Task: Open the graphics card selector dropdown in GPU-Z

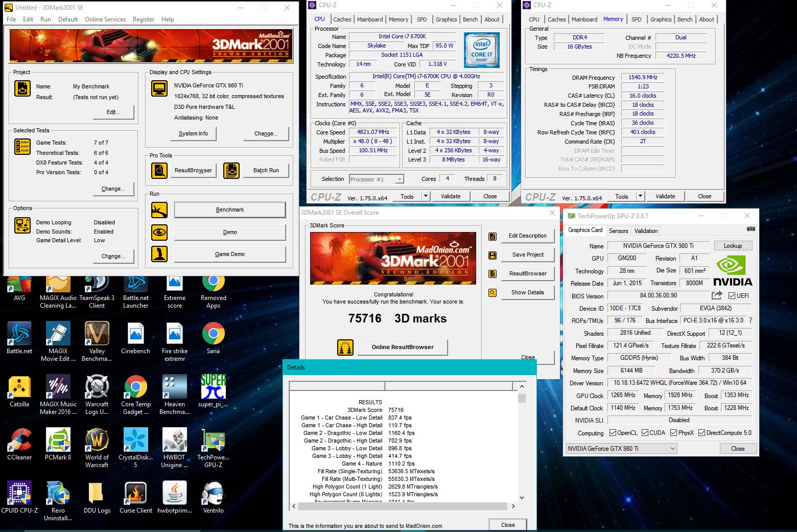Action: tap(622, 449)
